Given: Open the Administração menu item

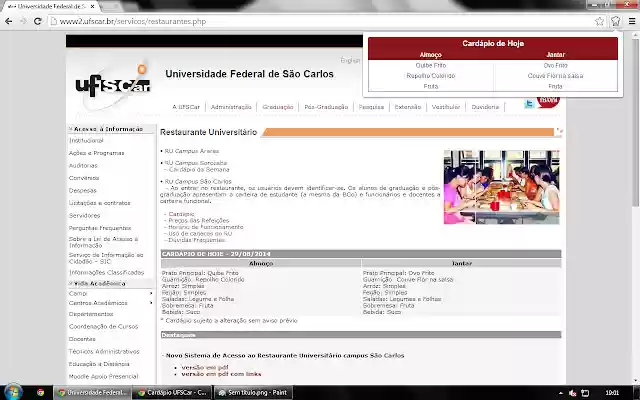Looking at the screenshot, I should coord(231,107).
